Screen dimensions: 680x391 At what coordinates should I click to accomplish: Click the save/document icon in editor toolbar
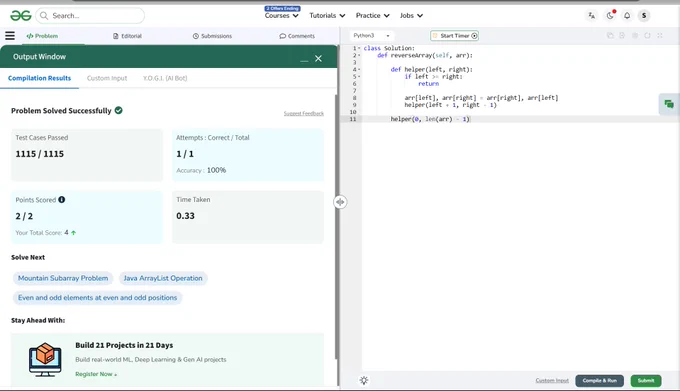[x=622, y=36]
